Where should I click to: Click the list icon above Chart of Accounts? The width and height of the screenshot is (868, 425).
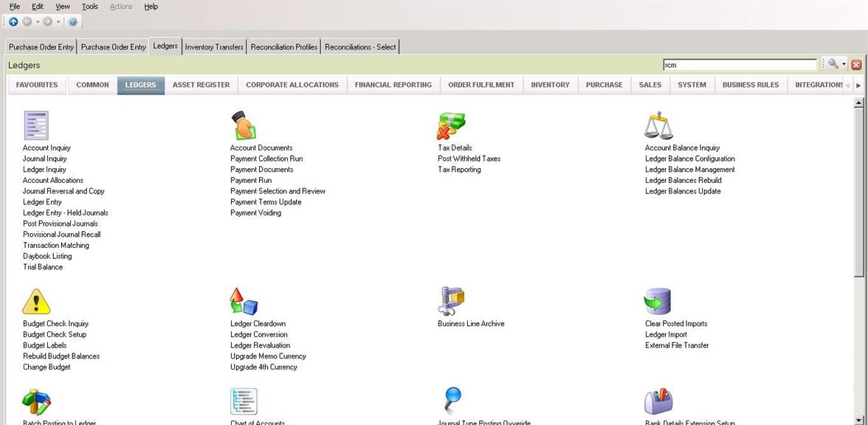click(244, 401)
